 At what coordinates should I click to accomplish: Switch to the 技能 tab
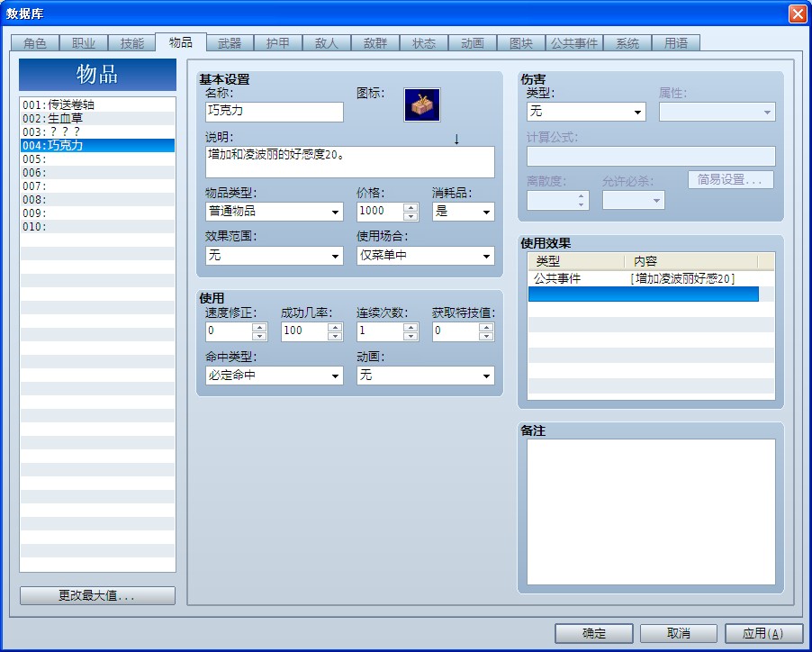coord(132,43)
